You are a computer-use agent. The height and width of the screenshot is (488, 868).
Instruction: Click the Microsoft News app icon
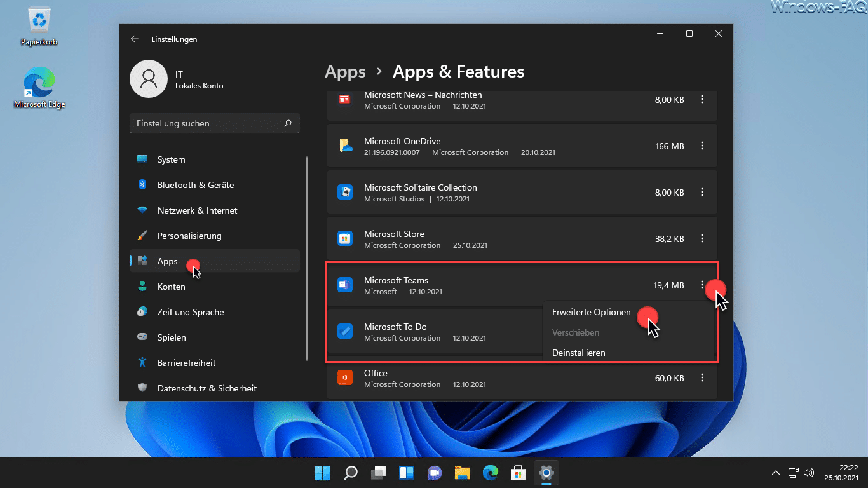[x=344, y=99]
